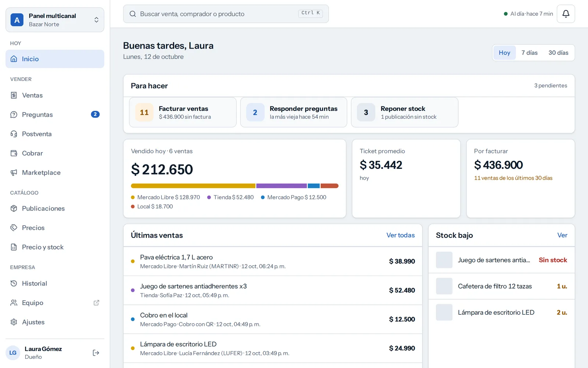
Task: Click Ver todas in Últimas ventas
Action: tap(401, 235)
